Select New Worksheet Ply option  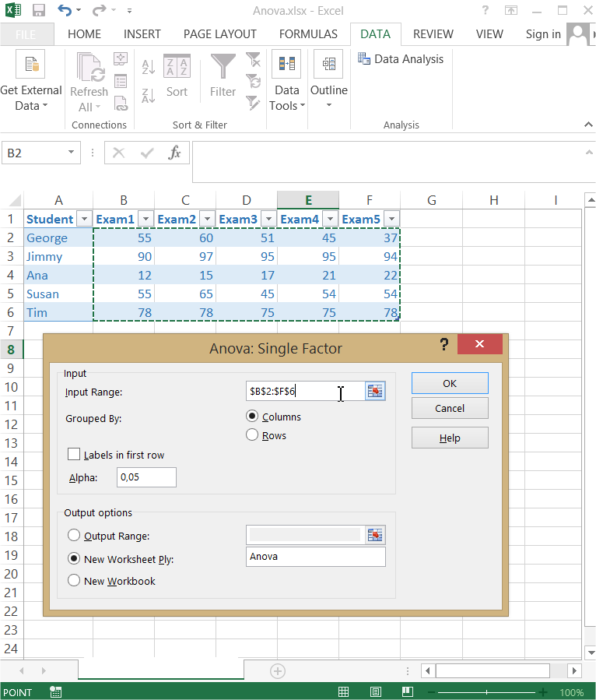coord(74,558)
